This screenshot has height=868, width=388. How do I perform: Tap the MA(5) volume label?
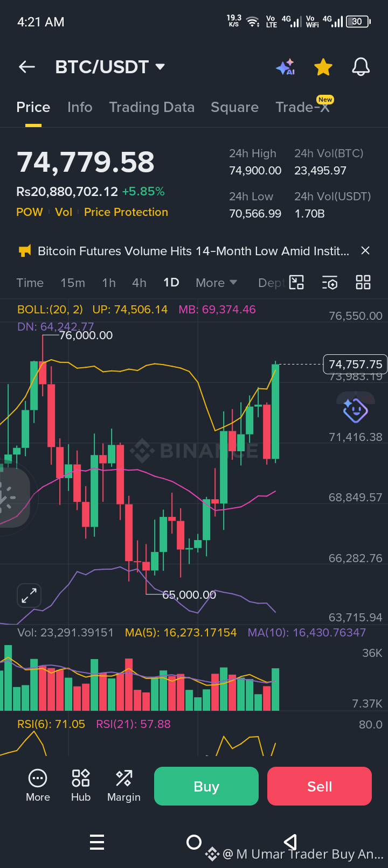181,633
